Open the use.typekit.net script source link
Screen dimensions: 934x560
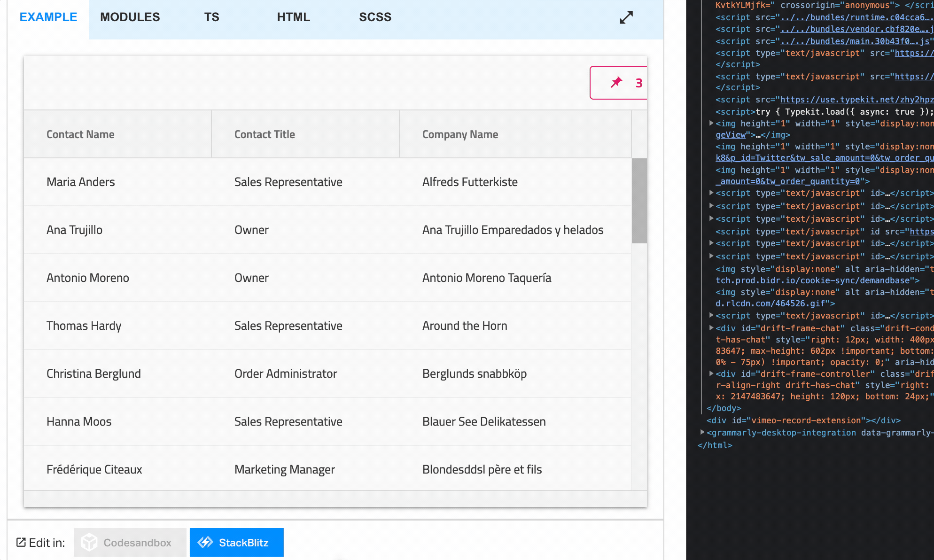[x=856, y=99]
